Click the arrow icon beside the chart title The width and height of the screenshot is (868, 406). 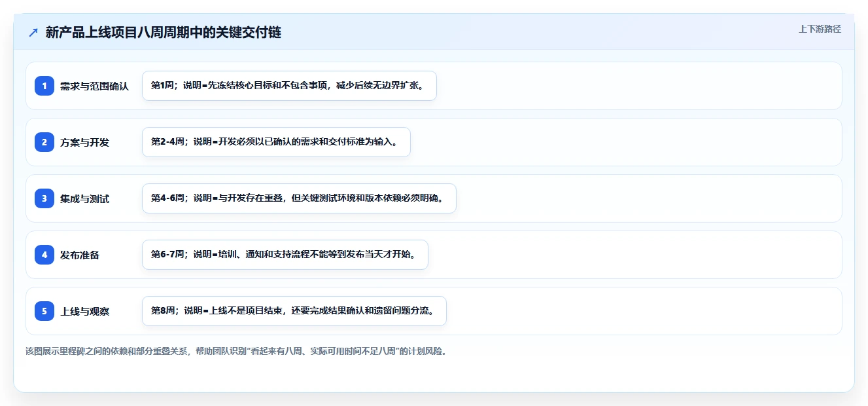point(33,33)
